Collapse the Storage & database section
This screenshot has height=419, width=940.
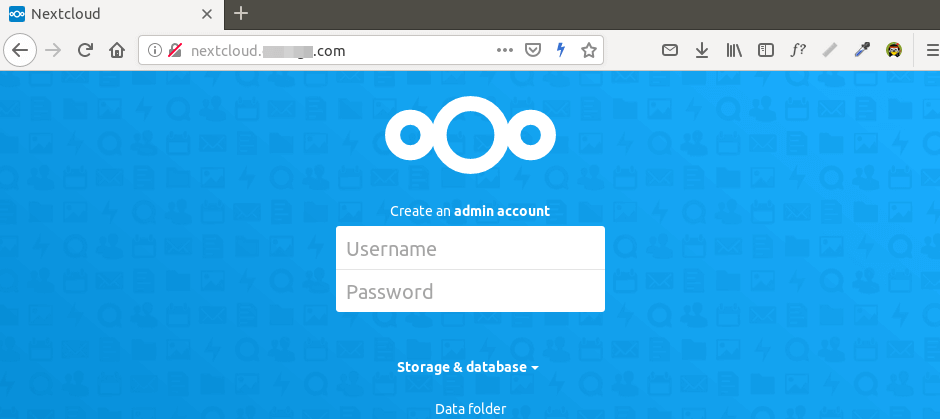(x=468, y=367)
